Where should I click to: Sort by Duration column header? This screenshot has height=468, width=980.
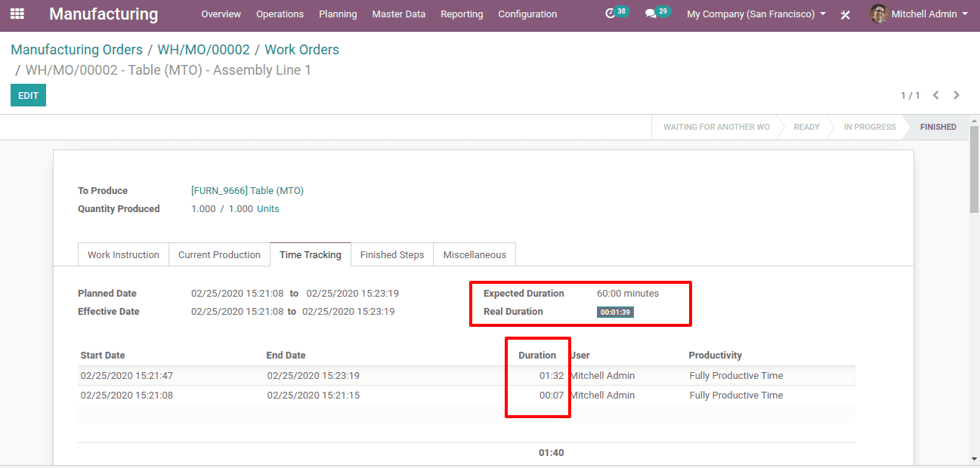[x=537, y=355]
